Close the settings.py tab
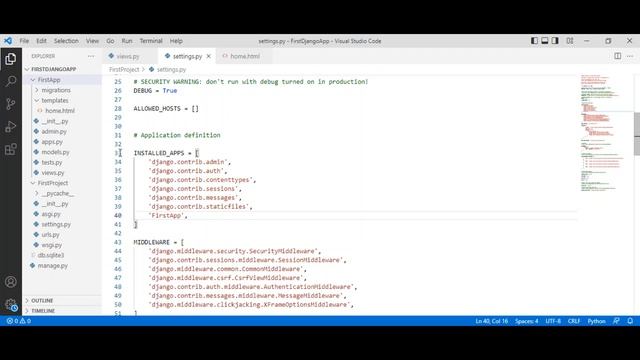This screenshot has height=360, width=640. coord(209,56)
